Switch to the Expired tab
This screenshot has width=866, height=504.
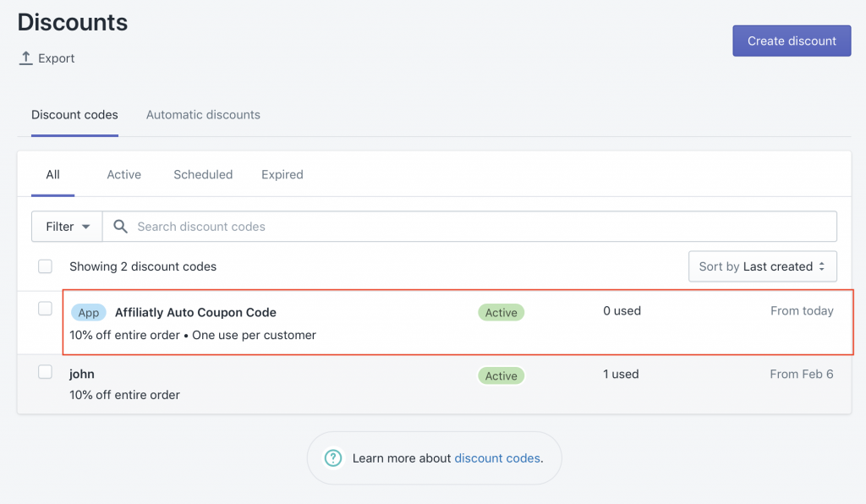pyautogui.click(x=282, y=174)
